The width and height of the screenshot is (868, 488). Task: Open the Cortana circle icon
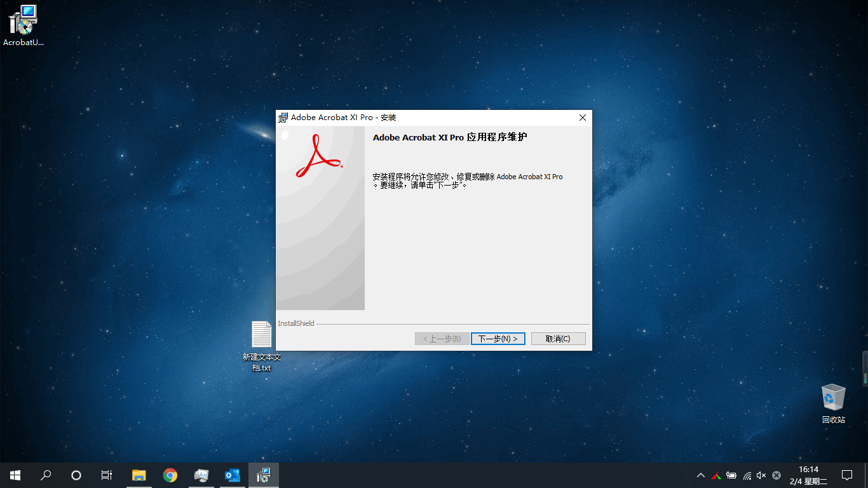(76, 475)
